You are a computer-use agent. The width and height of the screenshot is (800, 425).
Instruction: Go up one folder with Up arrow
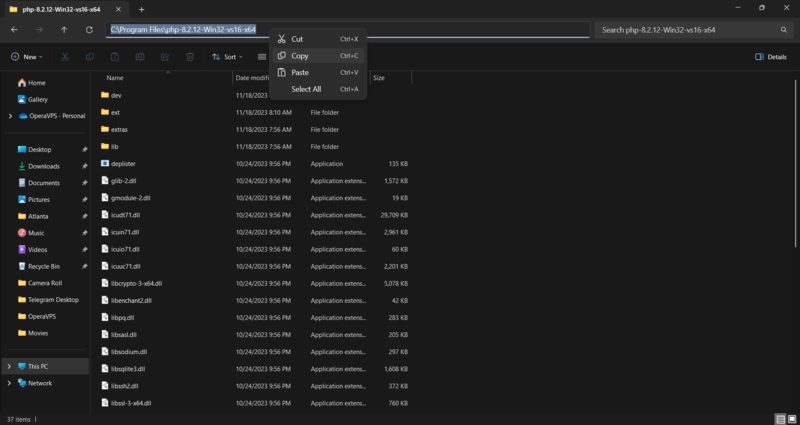point(64,30)
